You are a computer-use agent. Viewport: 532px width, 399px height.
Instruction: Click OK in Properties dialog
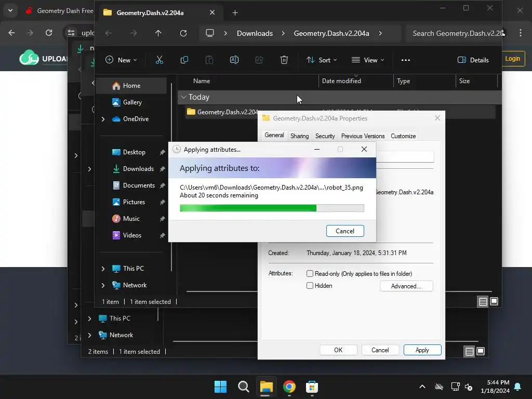pos(338,350)
